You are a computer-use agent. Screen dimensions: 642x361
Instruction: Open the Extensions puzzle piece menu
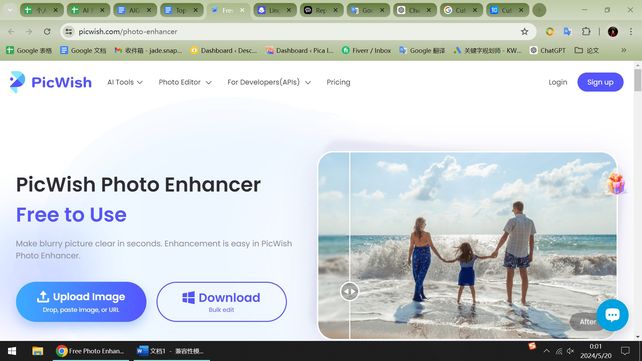coord(586,32)
